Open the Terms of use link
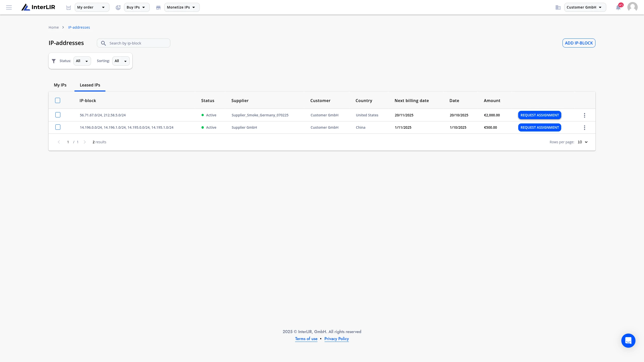This screenshot has width=644, height=362. click(306, 339)
